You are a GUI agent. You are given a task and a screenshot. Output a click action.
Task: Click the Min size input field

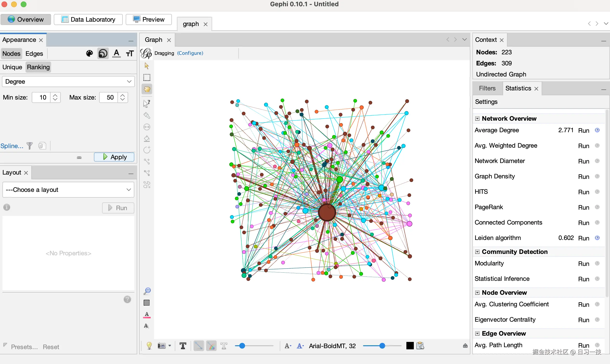tap(41, 97)
